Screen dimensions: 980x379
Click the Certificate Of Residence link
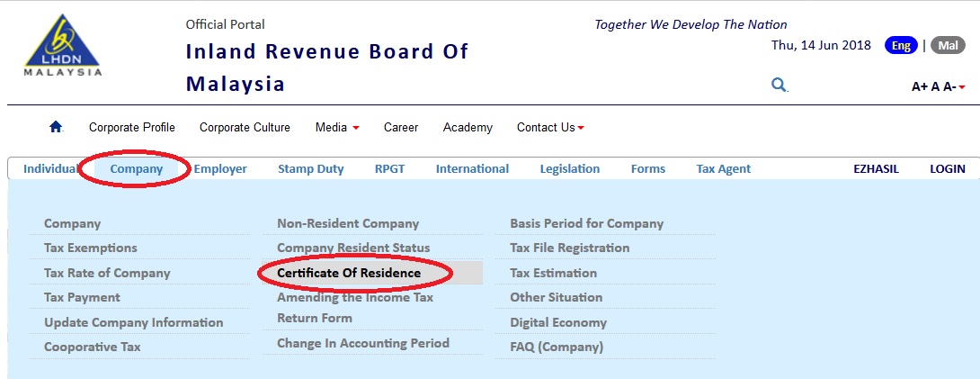349,273
